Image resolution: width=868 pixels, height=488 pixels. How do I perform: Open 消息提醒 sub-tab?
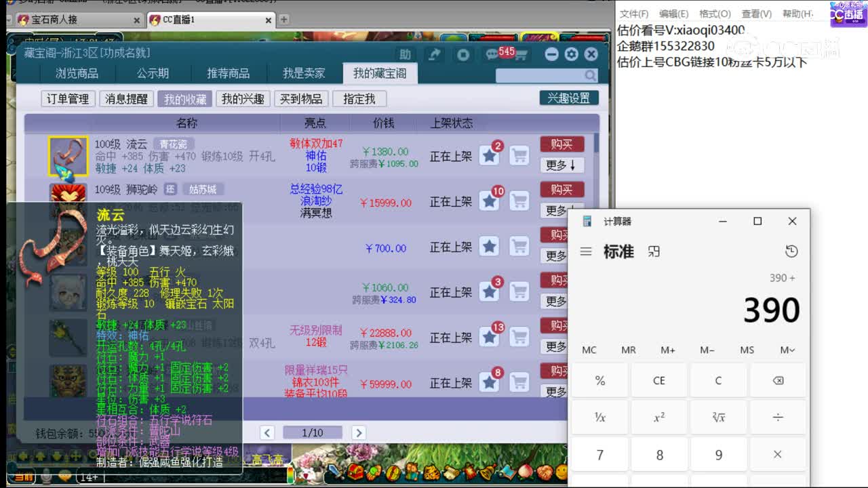(126, 99)
